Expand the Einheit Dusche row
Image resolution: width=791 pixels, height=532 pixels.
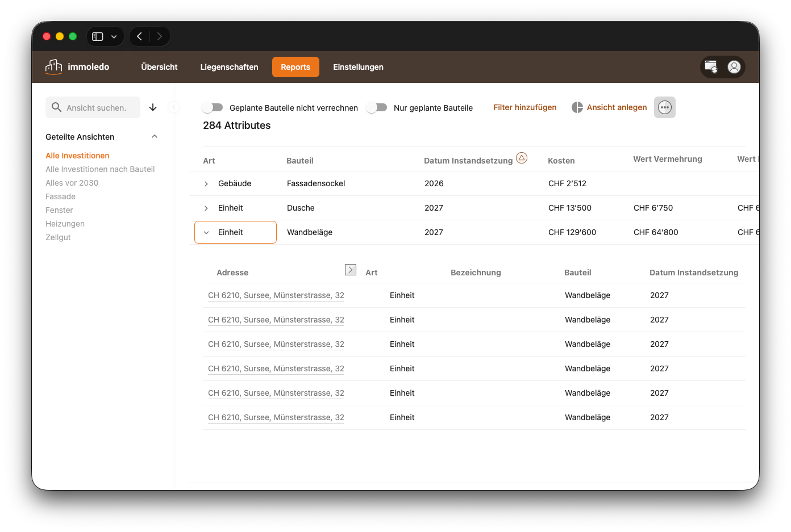tap(206, 208)
